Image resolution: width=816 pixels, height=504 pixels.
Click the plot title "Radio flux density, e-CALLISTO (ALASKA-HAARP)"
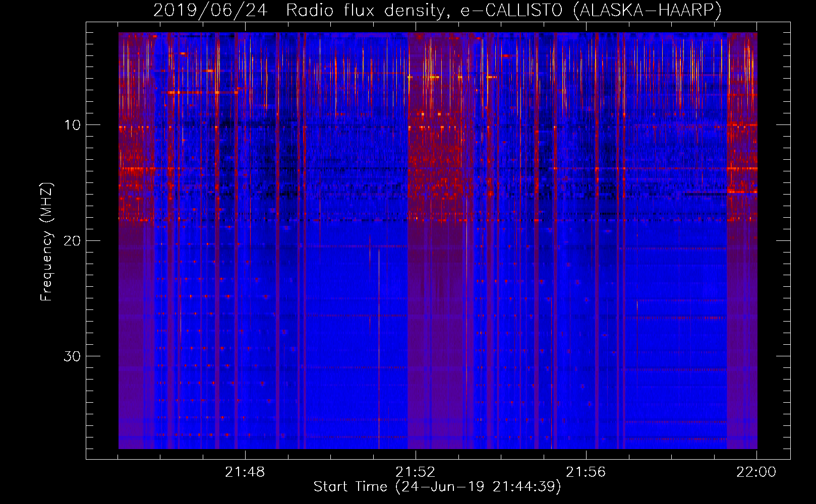[504, 11]
